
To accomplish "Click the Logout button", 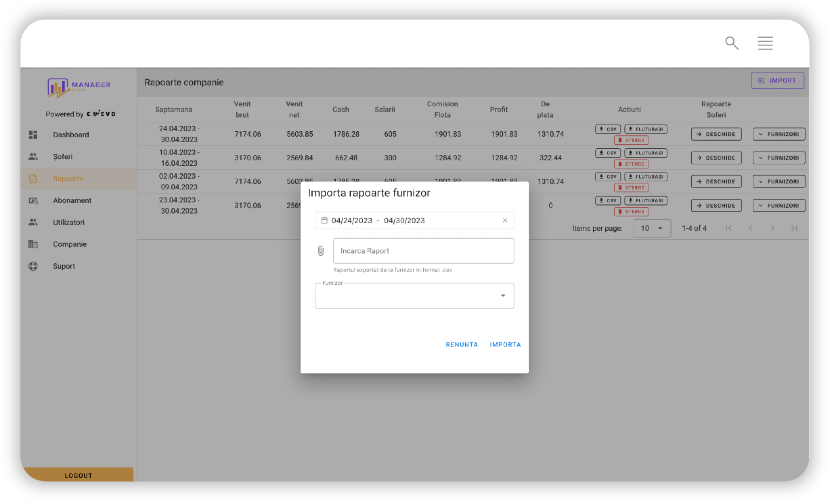I will click(78, 474).
